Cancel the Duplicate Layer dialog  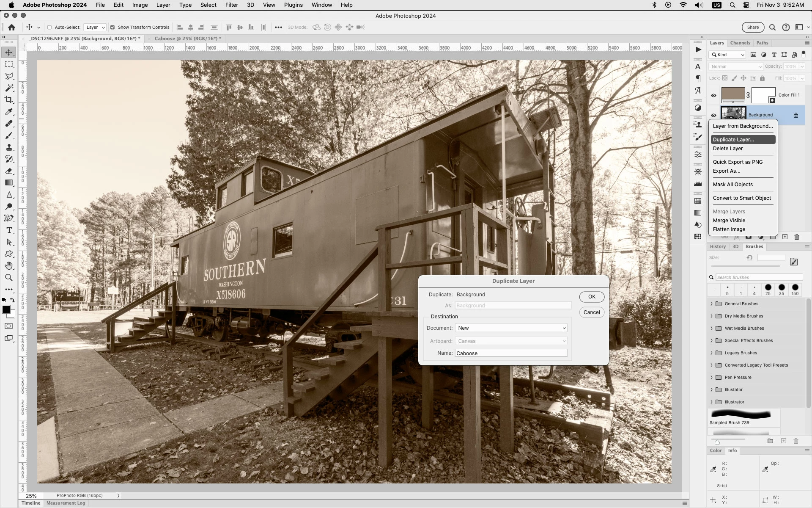click(591, 312)
